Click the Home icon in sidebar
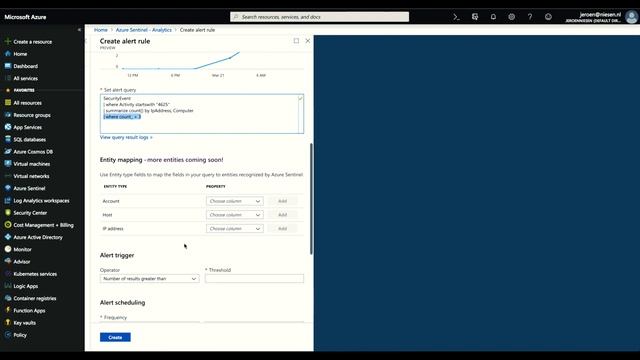The image size is (640, 360). [7, 53]
